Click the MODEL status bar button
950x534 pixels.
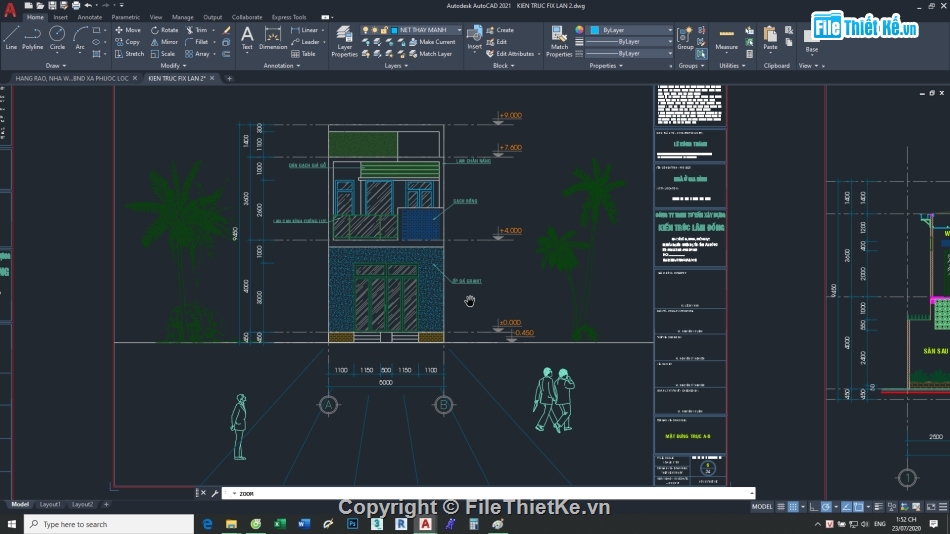click(x=762, y=507)
